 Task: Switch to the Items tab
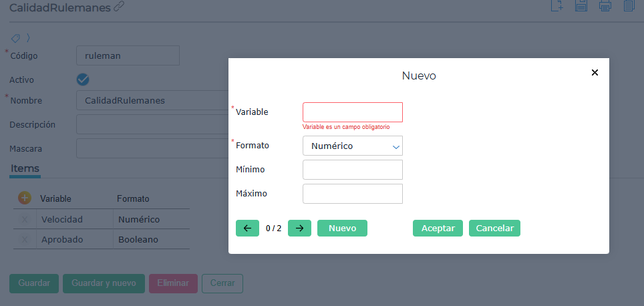pos(25,168)
